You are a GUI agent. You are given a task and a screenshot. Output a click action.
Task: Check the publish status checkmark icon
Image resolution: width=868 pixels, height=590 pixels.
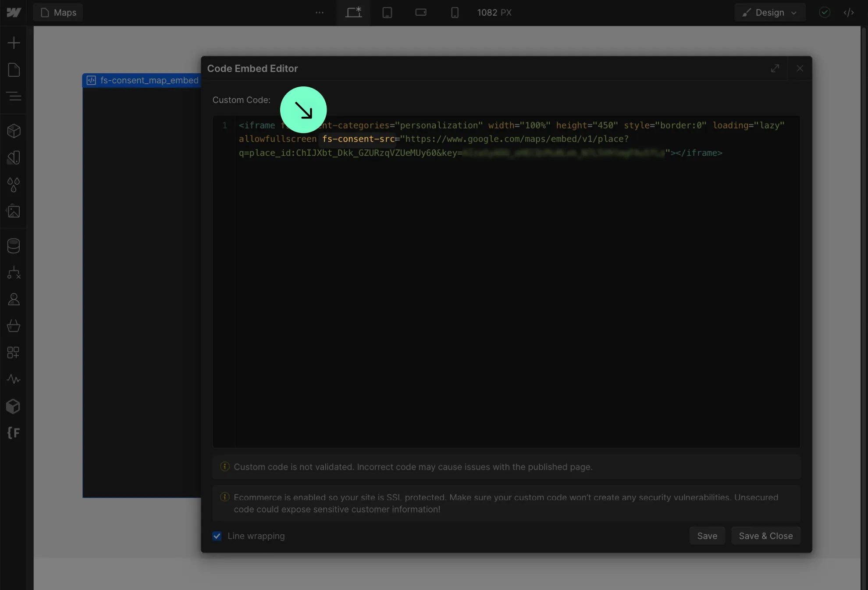pyautogui.click(x=825, y=12)
